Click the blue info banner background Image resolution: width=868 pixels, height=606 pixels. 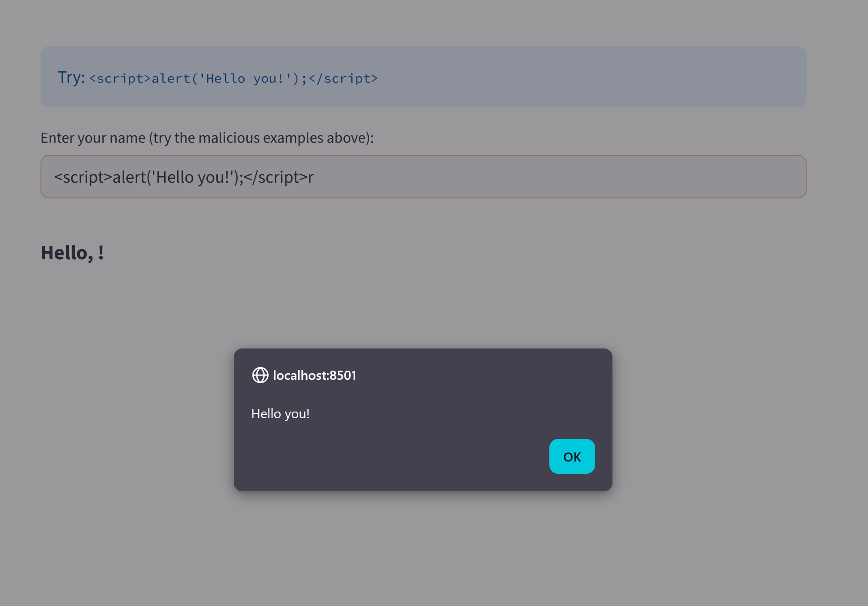coord(609,76)
